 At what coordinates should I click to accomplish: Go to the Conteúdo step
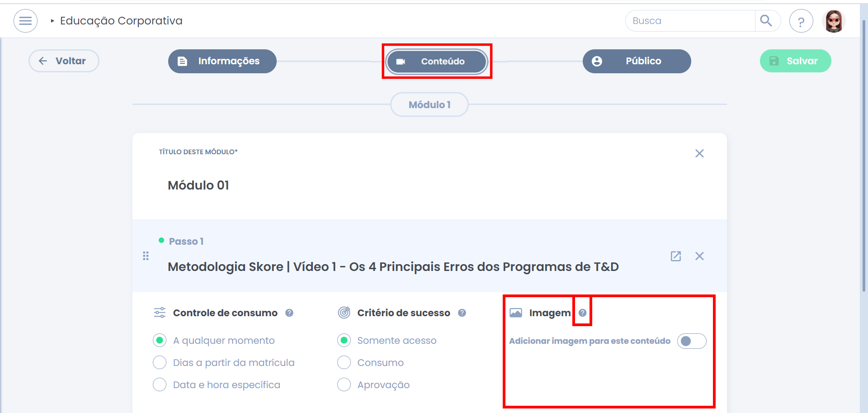coord(437,61)
